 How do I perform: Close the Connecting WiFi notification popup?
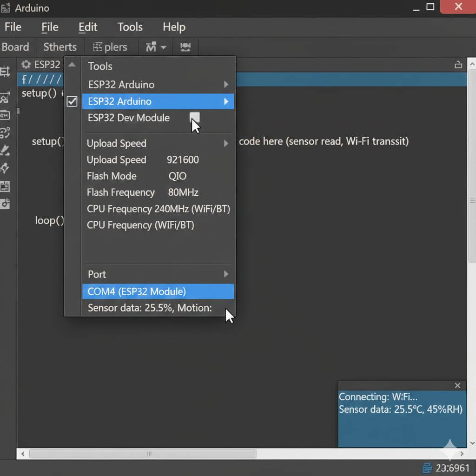point(457,385)
